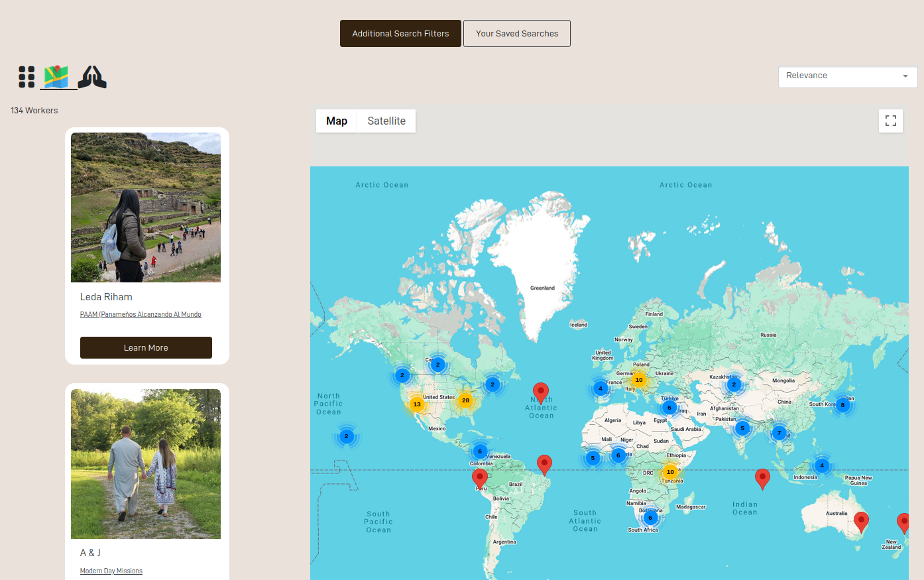This screenshot has height=580, width=924.
Task: Select the red pin over Australia
Action: coord(861,522)
